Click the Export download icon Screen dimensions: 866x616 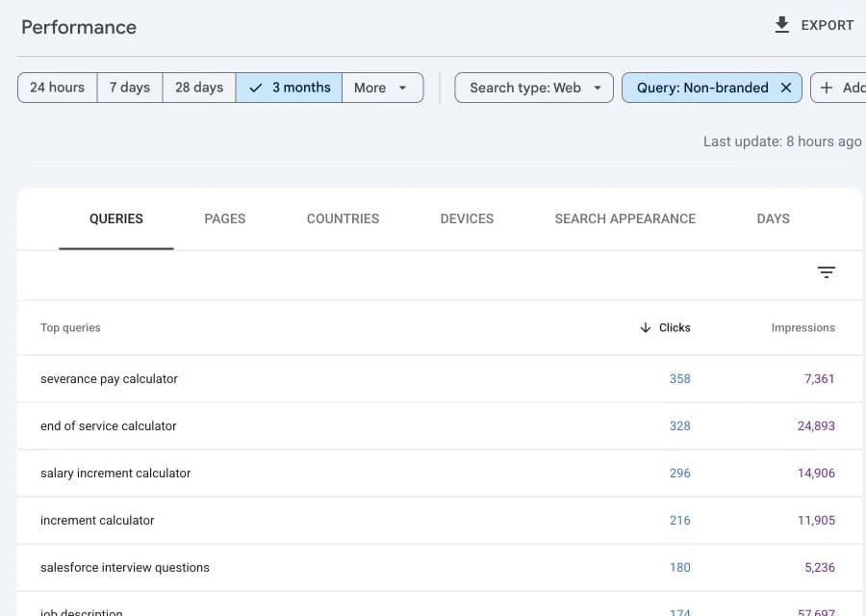[x=781, y=25]
